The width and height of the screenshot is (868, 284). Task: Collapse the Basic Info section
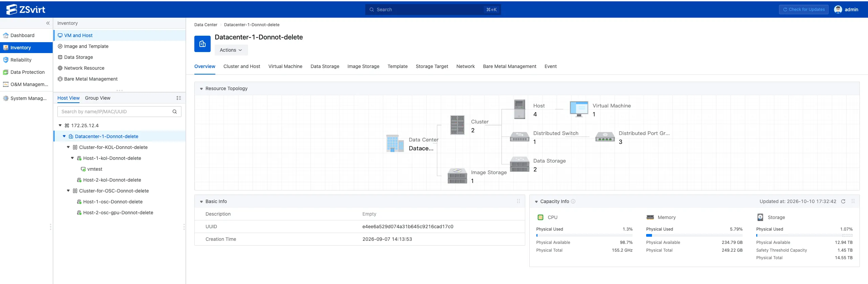coord(201,202)
